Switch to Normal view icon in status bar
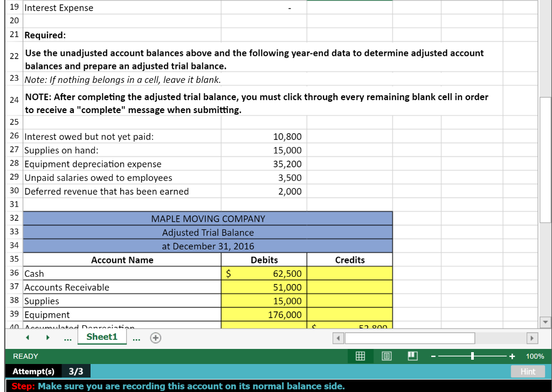Image resolution: width=552 pixels, height=392 pixels. click(x=360, y=356)
